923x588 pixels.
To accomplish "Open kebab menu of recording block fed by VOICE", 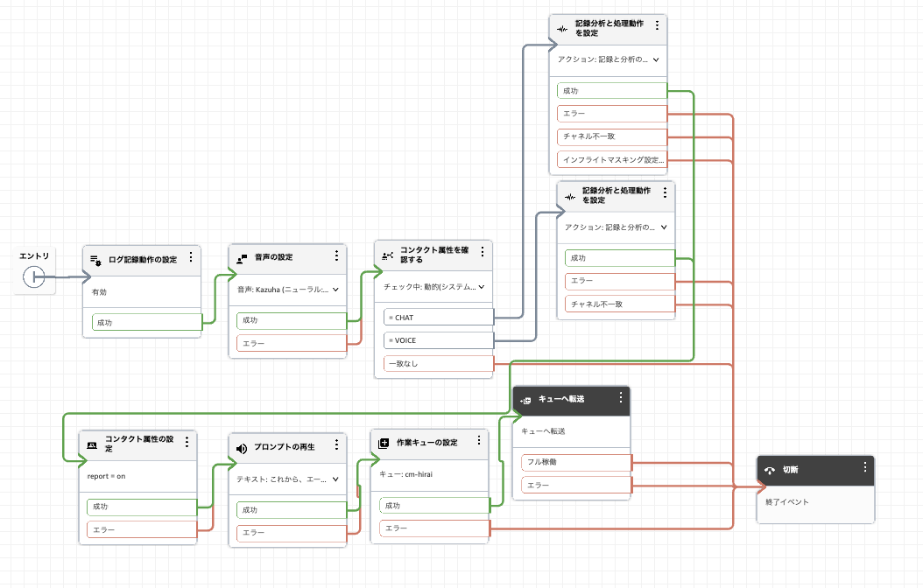I will click(x=666, y=192).
